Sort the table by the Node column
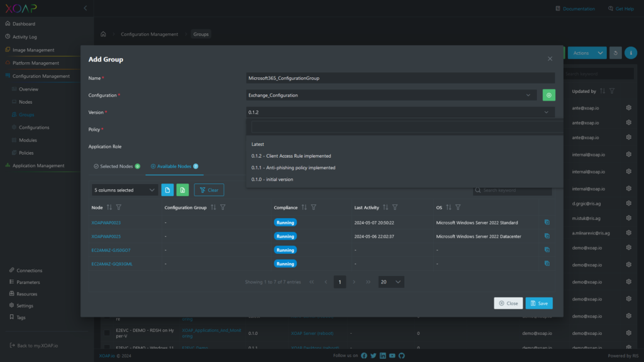Viewport: 644px width, 362px height. [109, 207]
